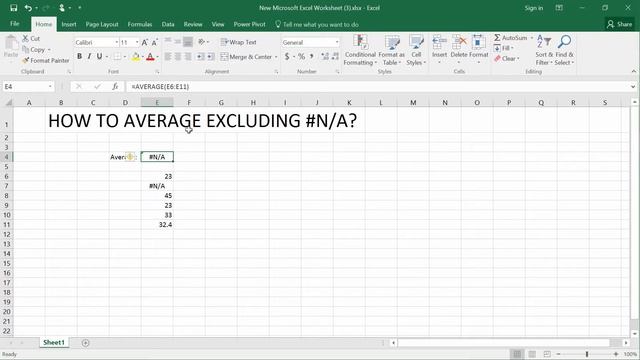Open Cell Styles gallery

[x=416, y=50]
